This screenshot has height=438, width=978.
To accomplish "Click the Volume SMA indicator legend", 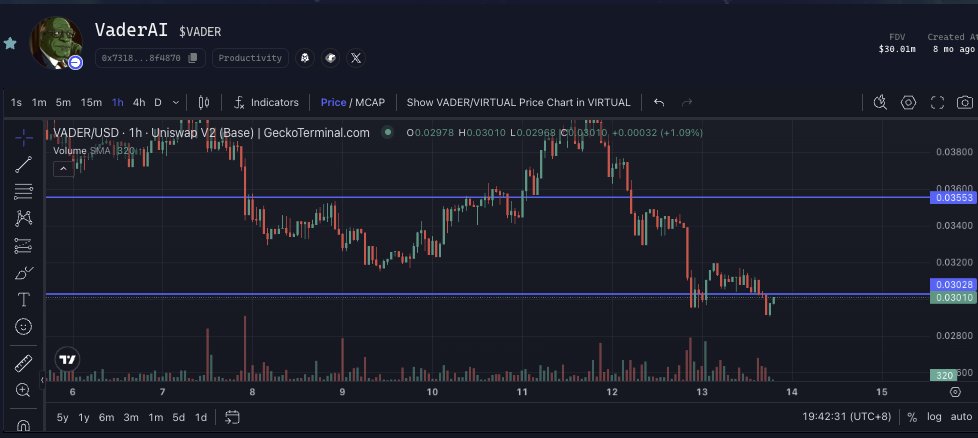I will pos(94,150).
